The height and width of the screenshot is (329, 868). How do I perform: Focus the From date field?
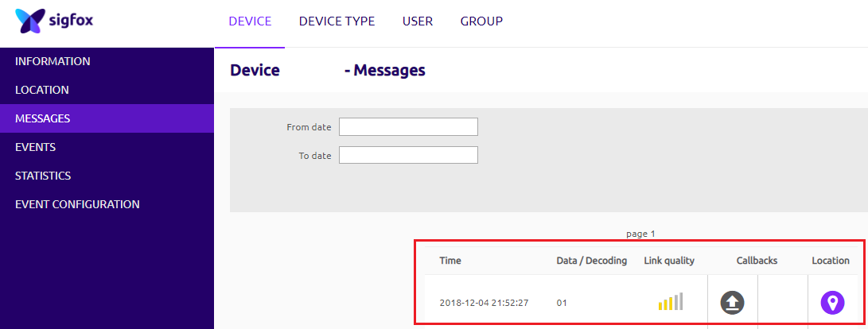pos(408,126)
